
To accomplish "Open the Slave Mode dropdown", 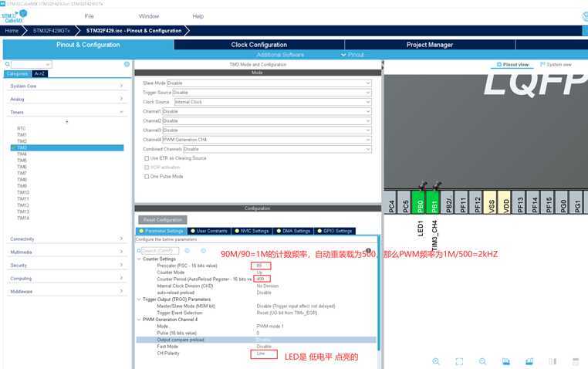I will [x=269, y=83].
